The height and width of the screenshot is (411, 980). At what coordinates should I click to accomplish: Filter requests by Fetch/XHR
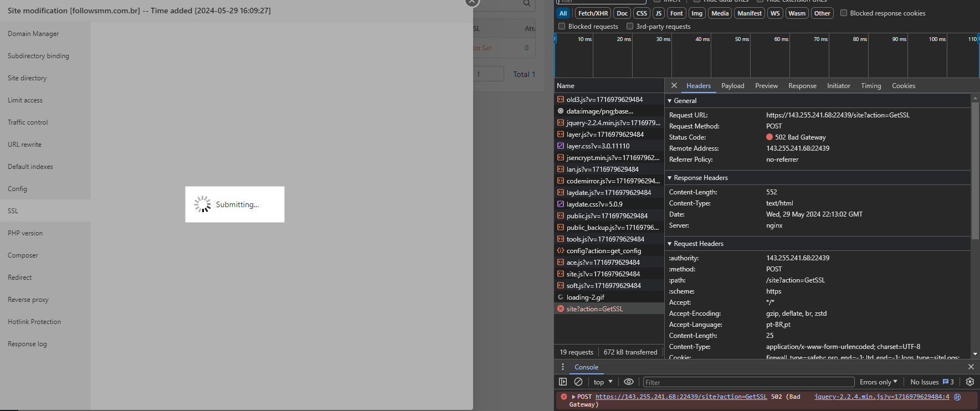593,13
